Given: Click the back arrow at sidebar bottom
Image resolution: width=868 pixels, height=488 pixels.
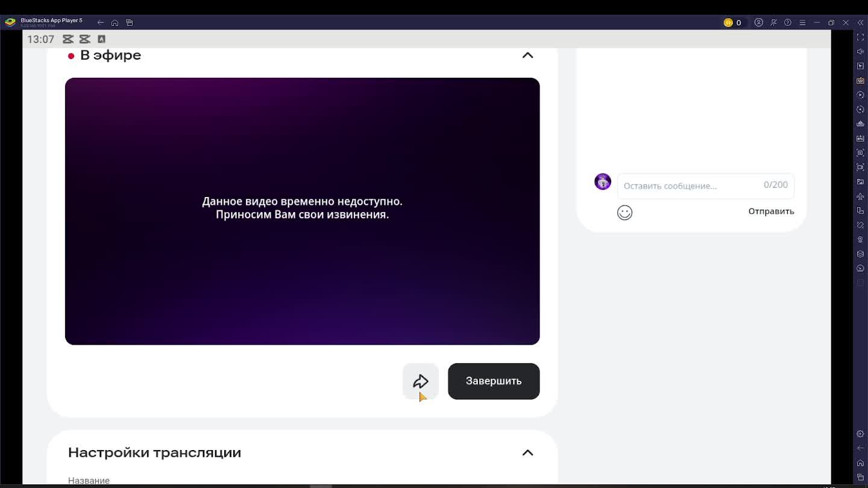Looking at the screenshot, I should pos(860,448).
